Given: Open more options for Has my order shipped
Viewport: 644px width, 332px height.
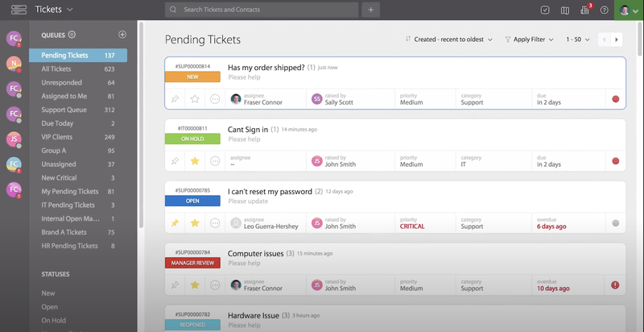Looking at the screenshot, I should tap(215, 99).
